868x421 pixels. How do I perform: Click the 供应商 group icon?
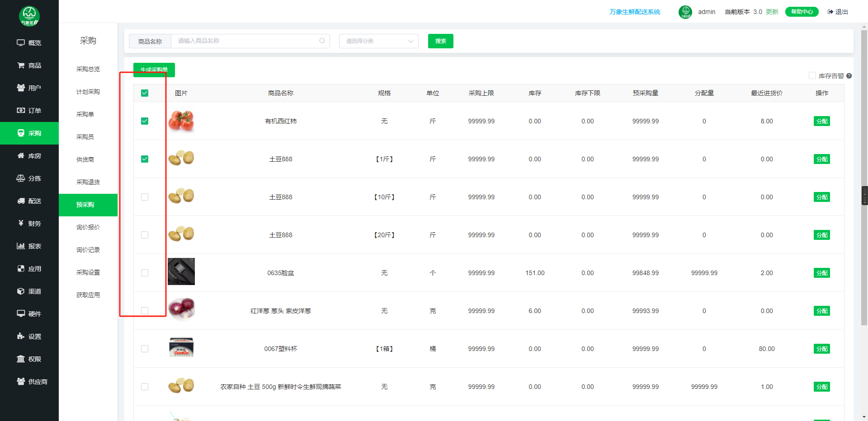tap(21, 381)
